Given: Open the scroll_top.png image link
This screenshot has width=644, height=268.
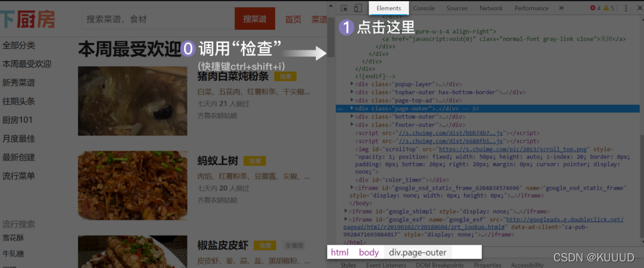Looking at the screenshot, I should pos(514,149).
